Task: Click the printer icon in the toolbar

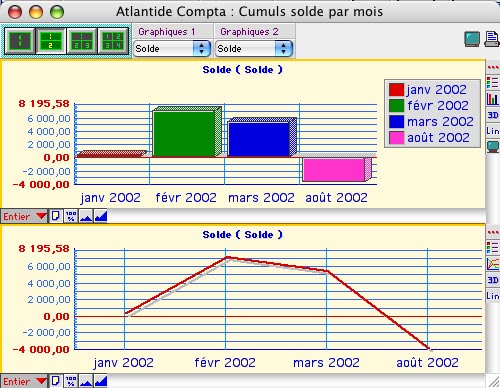Action: pos(492,39)
